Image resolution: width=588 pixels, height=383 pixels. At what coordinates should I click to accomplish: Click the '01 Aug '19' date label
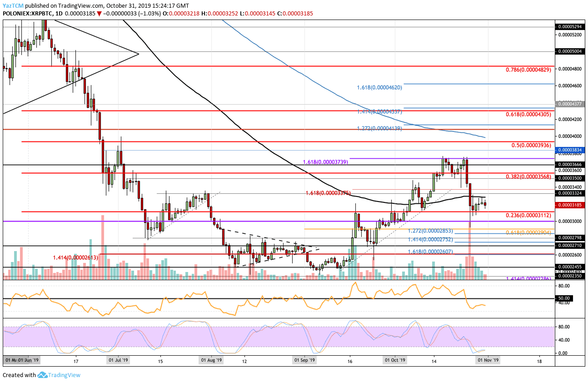tap(211, 360)
